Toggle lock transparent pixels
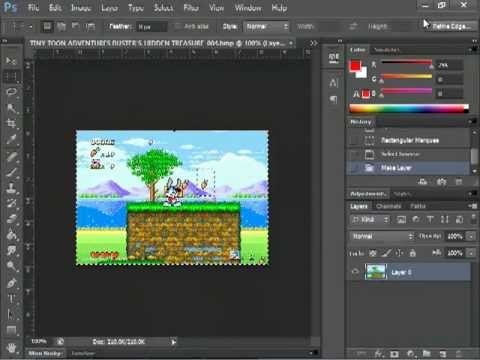 tap(373, 253)
